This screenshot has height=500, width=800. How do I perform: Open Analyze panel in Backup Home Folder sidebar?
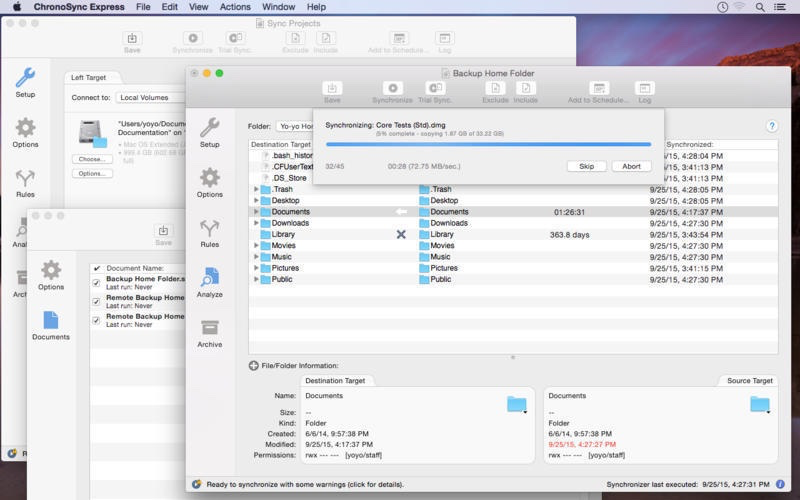click(210, 281)
